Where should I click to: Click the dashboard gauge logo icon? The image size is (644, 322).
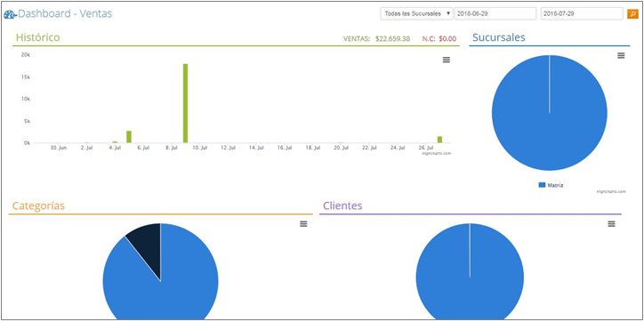coord(10,15)
